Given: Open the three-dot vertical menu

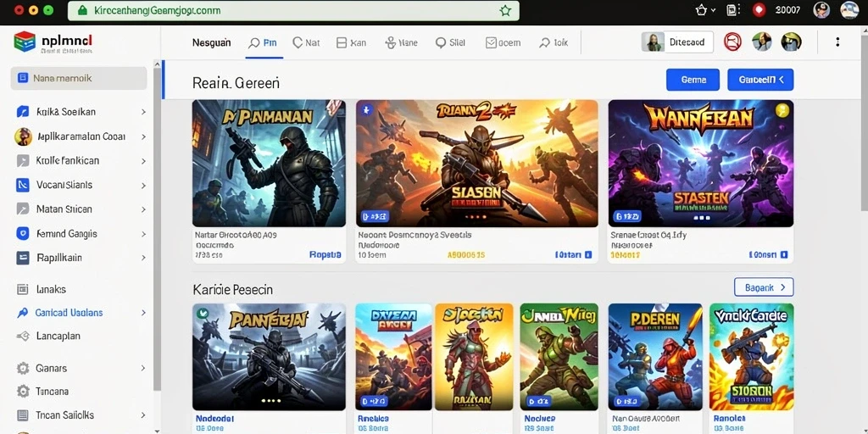Looking at the screenshot, I should click(x=837, y=42).
